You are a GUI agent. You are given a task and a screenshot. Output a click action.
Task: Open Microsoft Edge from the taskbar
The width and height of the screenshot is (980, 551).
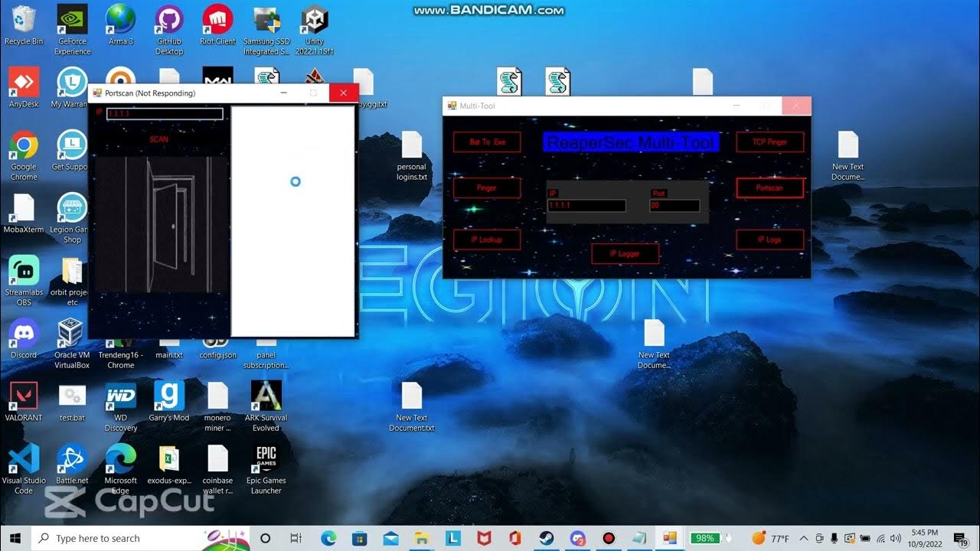(328, 538)
